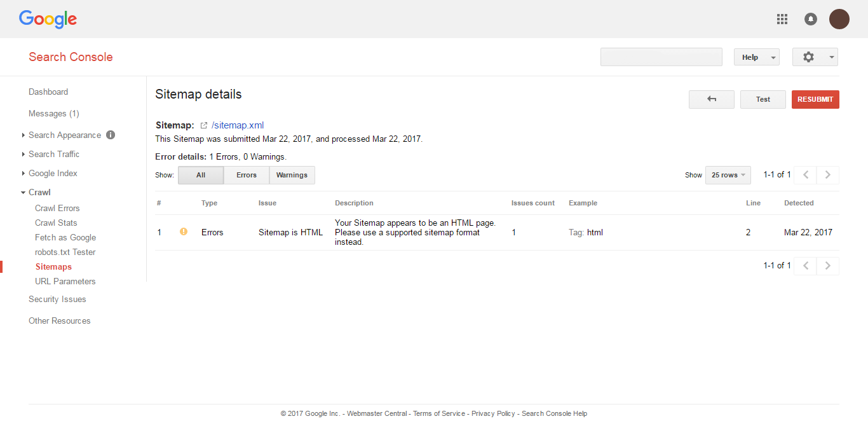Click the 'Sitemap is HTML' issue cell
The width and height of the screenshot is (868, 421).
(290, 232)
